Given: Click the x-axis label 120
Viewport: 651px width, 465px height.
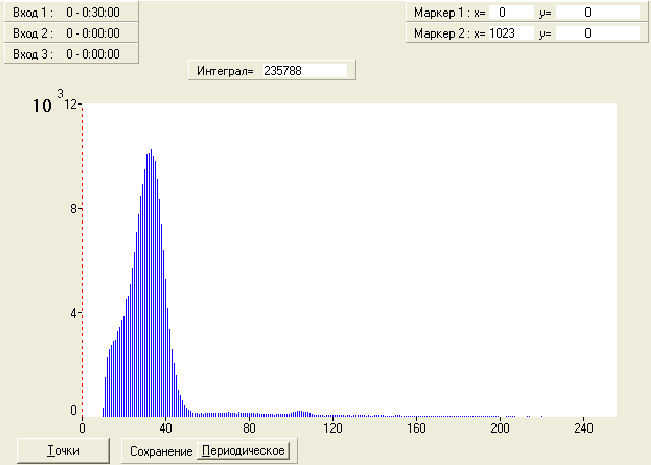Looking at the screenshot, I should click(333, 428).
